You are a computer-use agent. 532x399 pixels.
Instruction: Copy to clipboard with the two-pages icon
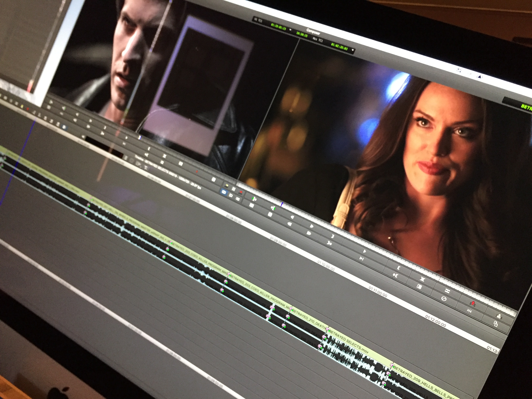tap(495, 324)
